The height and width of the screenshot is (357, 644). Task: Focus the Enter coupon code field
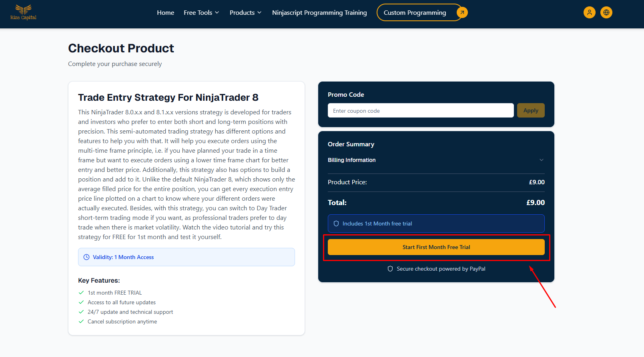point(421,110)
